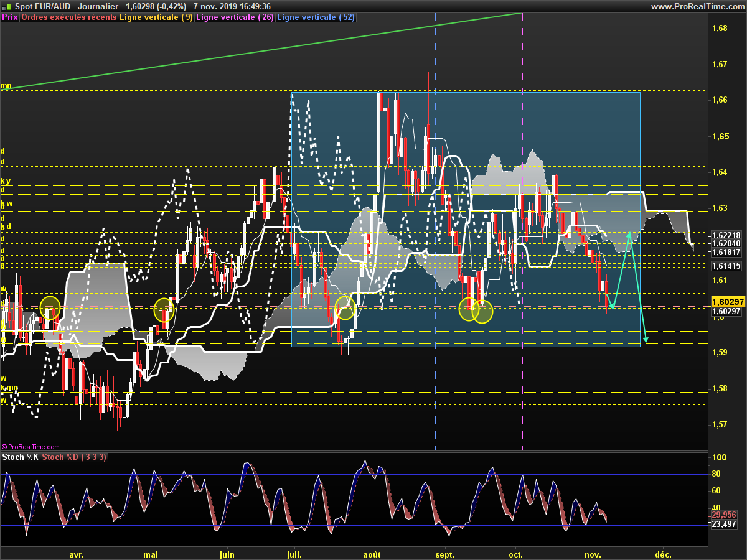Click the Stoch %D (3 3 3) label
747x560 pixels.
75,457
